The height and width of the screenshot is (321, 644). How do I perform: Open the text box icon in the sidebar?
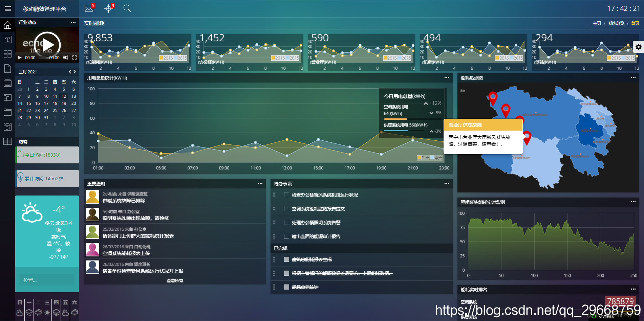pos(7,40)
